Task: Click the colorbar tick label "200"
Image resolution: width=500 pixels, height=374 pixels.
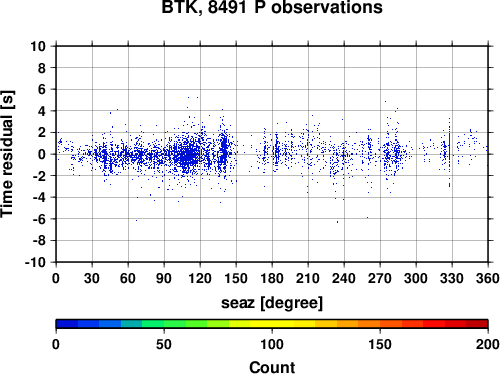Action: pos(488,344)
